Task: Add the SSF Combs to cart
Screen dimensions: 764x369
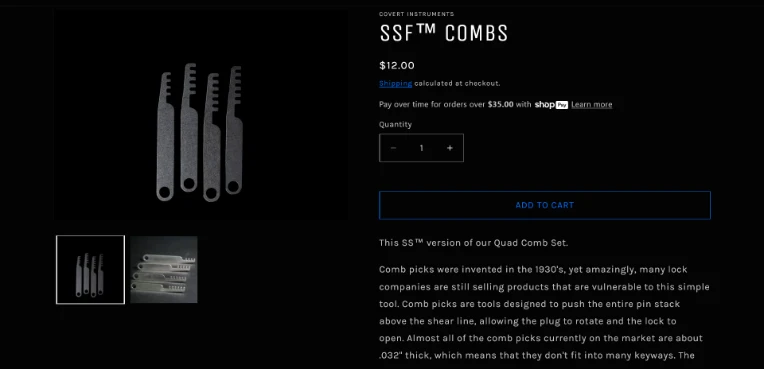Action: [x=545, y=205]
